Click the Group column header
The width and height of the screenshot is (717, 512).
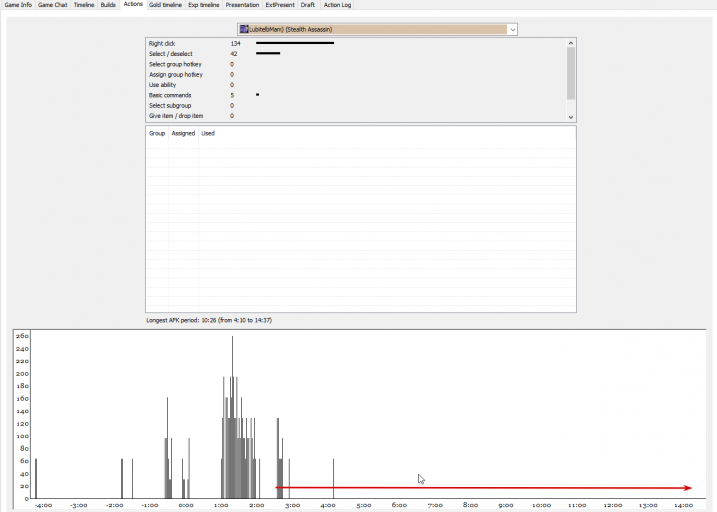pos(157,133)
